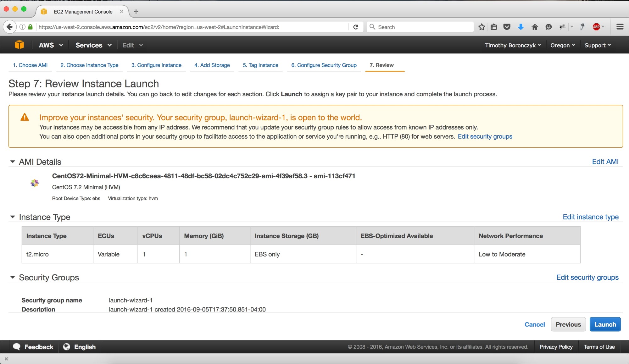Screen dimensions: 629x364
Task: Click the browser Home icon
Action: (535, 27)
